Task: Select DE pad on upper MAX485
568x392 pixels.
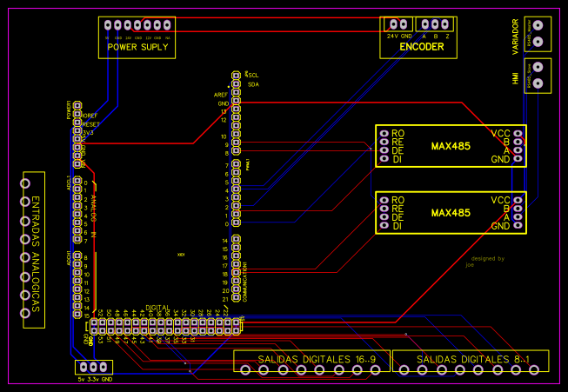Action: pos(384,150)
